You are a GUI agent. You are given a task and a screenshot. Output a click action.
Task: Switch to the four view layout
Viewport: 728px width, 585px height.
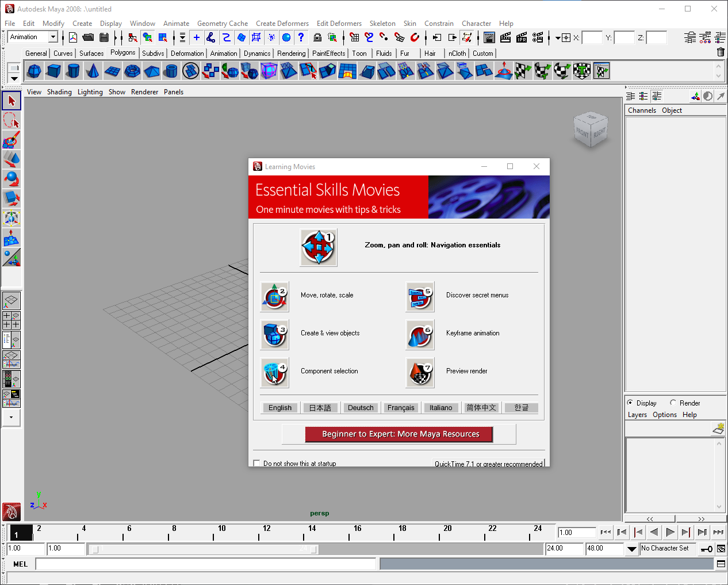pyautogui.click(x=12, y=320)
